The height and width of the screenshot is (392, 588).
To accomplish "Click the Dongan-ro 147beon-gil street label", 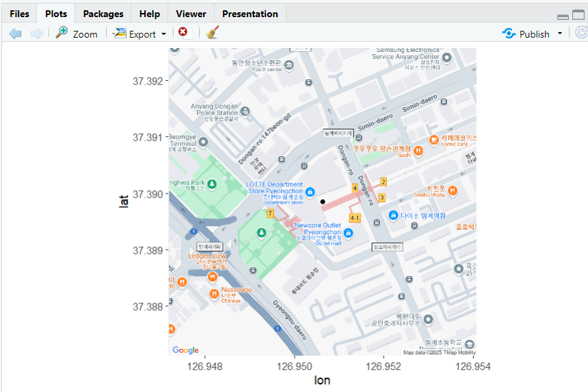I will click(265, 139).
